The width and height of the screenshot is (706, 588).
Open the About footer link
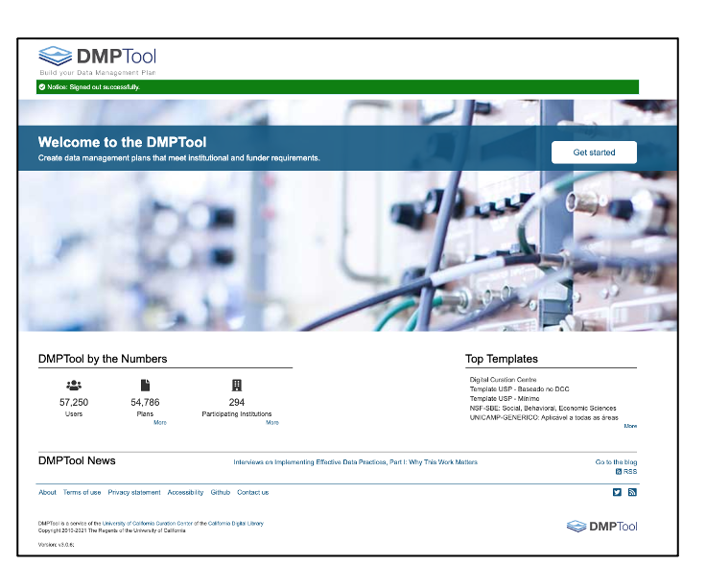tap(47, 492)
